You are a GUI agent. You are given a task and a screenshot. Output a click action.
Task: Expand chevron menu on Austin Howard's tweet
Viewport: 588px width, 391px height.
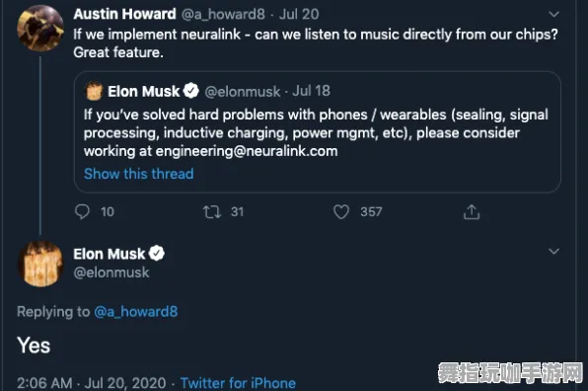(553, 14)
